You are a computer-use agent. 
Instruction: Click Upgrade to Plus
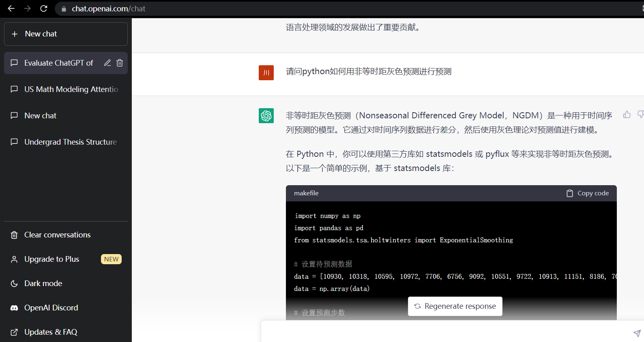[x=66, y=259]
